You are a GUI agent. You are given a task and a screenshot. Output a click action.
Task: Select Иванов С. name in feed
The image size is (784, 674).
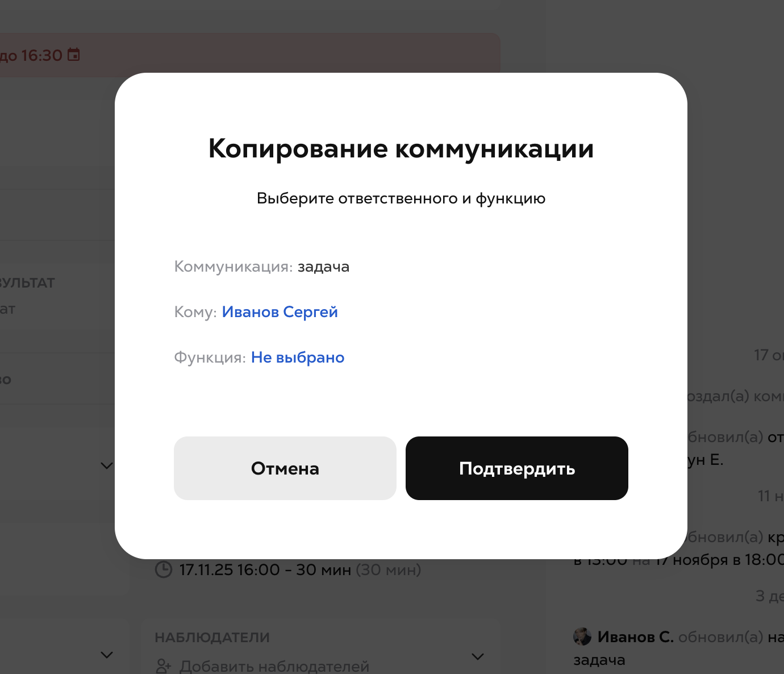(x=635, y=637)
